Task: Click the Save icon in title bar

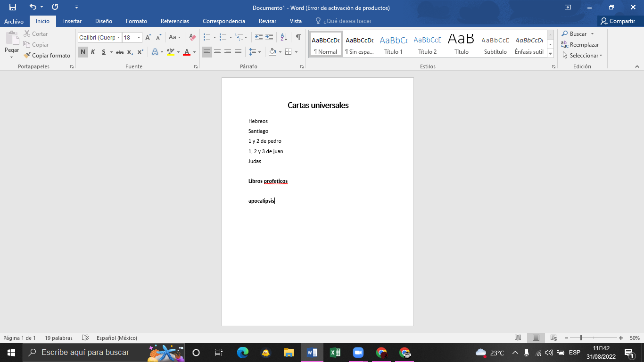Action: (x=13, y=7)
